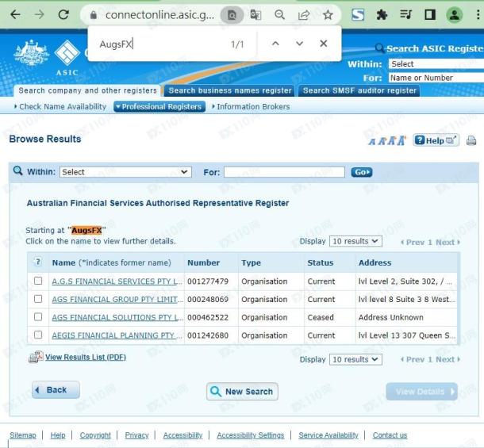Click the Australian coat of arms logo
Viewport: 484px width, 448px height.
tap(31, 52)
